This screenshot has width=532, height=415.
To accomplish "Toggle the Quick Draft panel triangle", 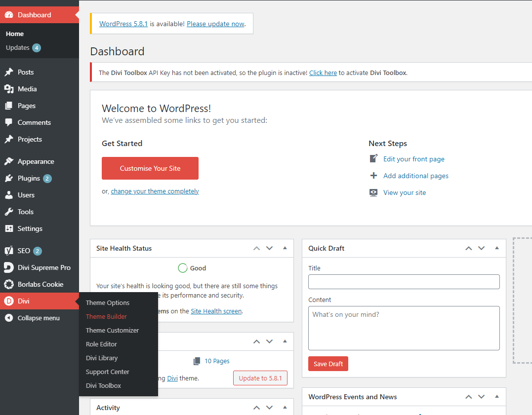I will pos(497,248).
